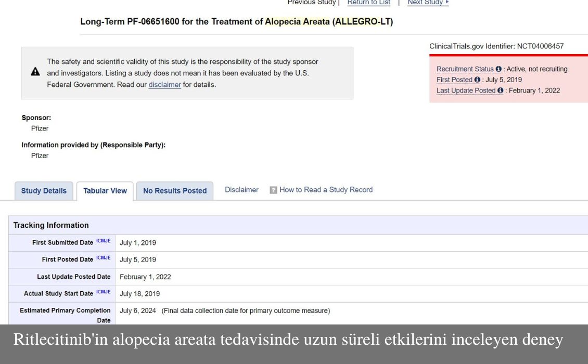The image size is (588, 364).
Task: Open the No Results Posted tab
Action: pyautogui.click(x=175, y=191)
